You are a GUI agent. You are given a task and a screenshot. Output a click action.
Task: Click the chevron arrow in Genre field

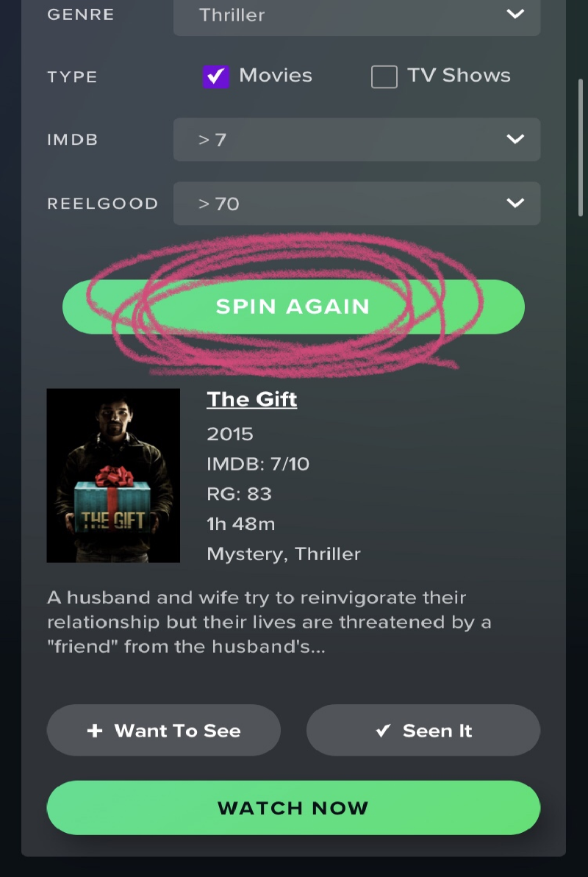point(514,13)
